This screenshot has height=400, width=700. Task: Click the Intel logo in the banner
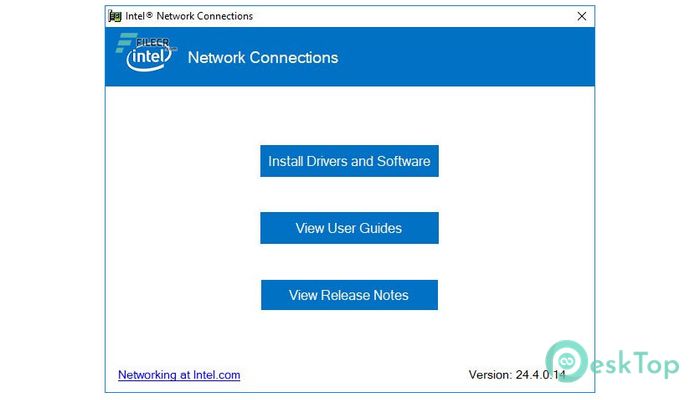click(149, 57)
